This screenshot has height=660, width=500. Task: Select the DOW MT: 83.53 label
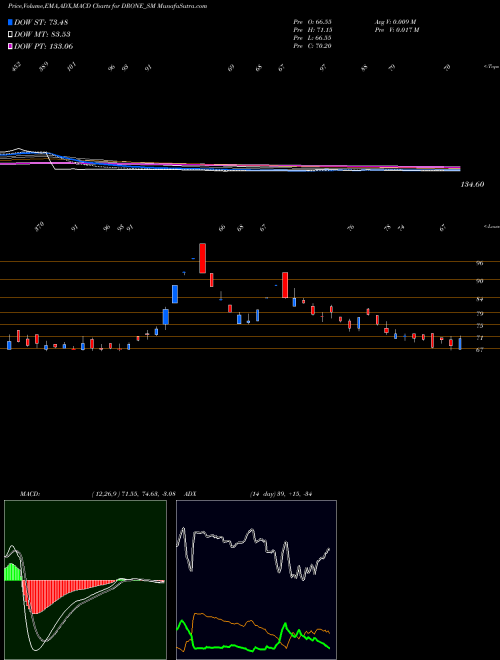click(43, 35)
